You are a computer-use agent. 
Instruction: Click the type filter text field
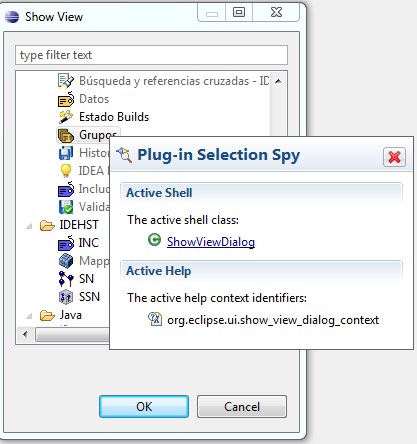[x=151, y=55]
